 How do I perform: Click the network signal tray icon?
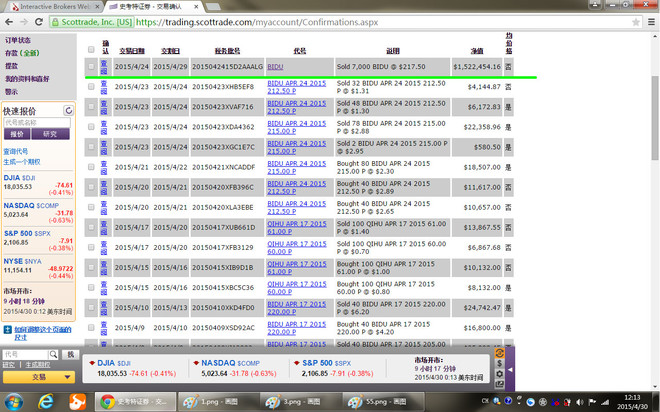(x=605, y=402)
